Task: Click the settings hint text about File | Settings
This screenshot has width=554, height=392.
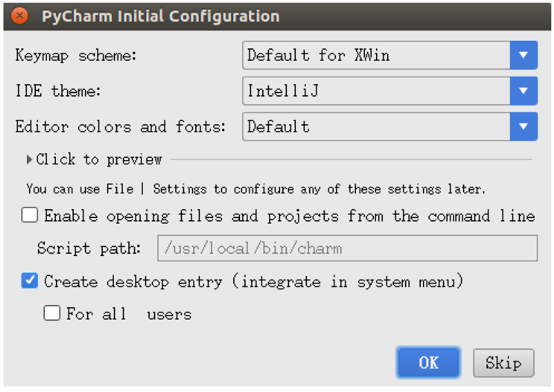Action: (256, 189)
